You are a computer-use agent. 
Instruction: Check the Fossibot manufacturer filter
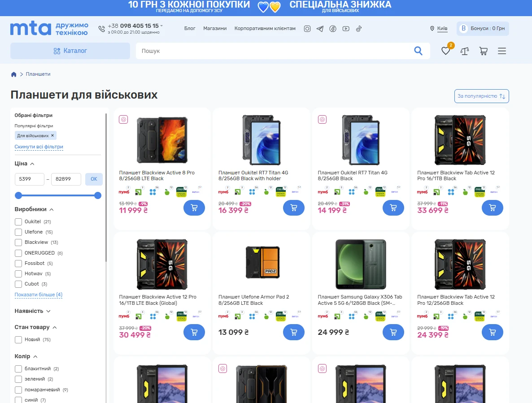[18, 263]
